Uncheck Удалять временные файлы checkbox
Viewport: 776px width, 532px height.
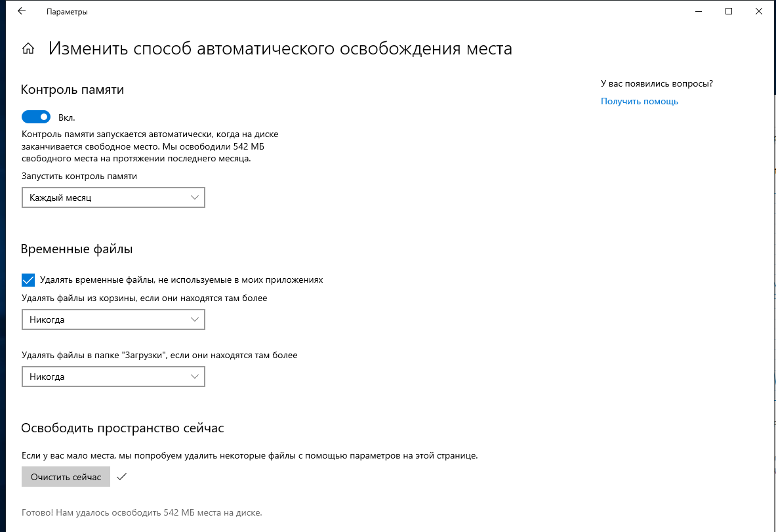coord(28,280)
